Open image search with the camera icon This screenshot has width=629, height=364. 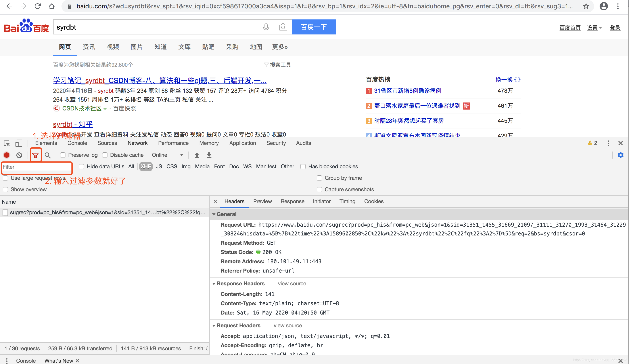[x=283, y=27]
